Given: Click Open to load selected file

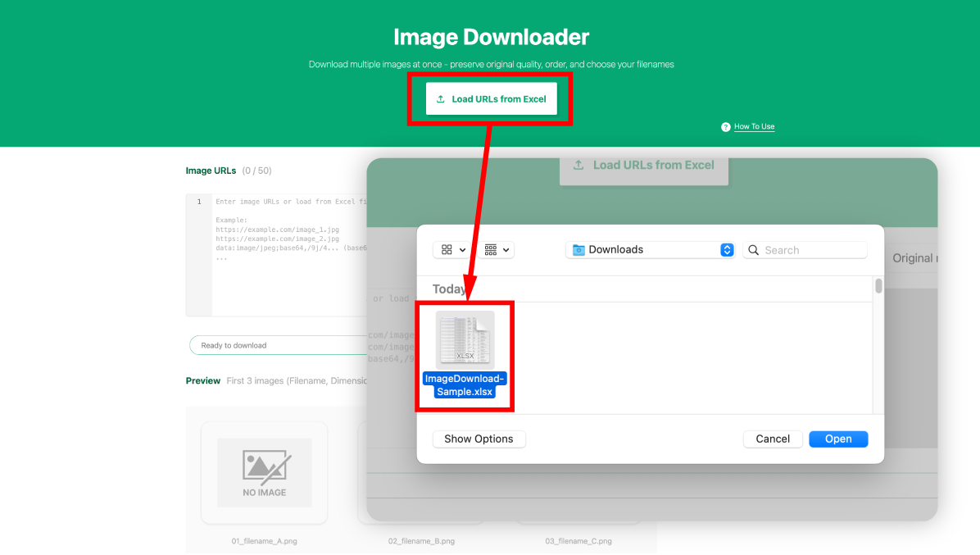Looking at the screenshot, I should (838, 439).
